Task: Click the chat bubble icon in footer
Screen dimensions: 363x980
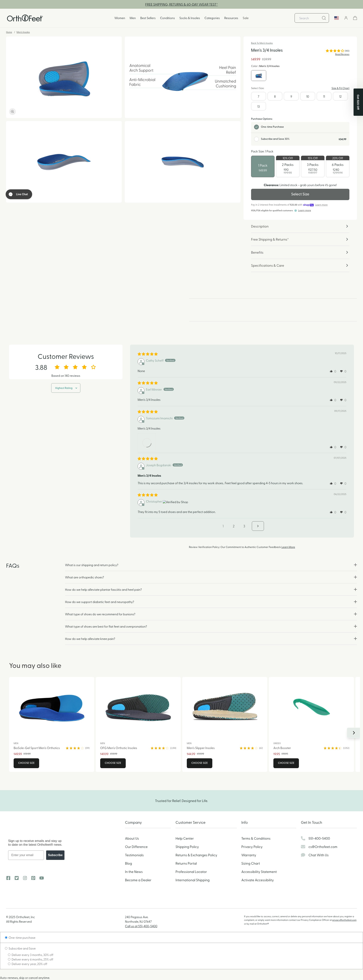Action: (x=303, y=855)
